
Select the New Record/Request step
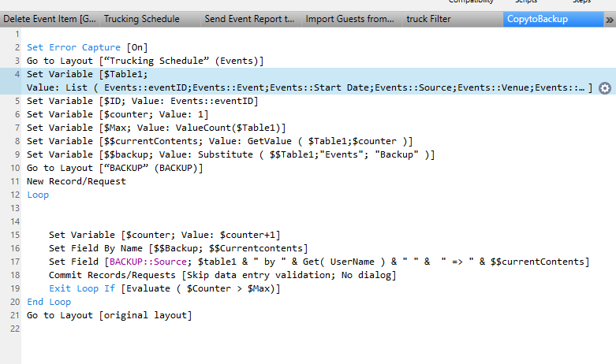(77, 181)
